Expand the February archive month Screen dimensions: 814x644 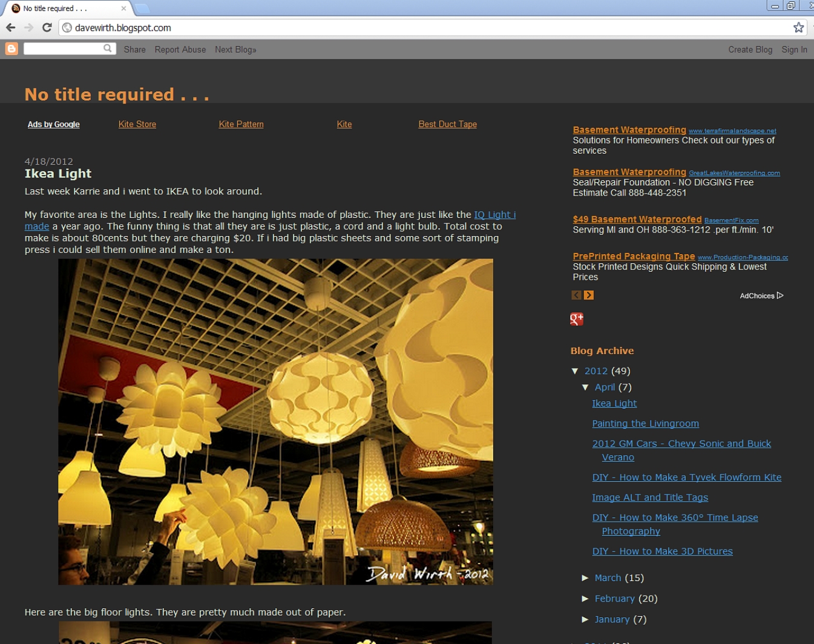(x=585, y=599)
